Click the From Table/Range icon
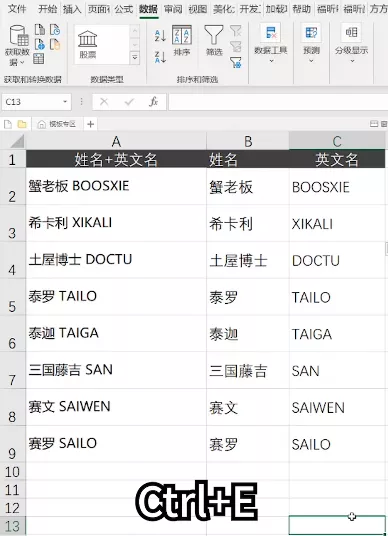This screenshot has width=388, height=536. pyautogui.click(x=38, y=59)
